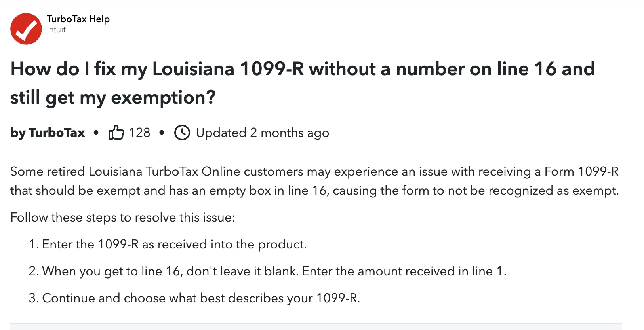Screen dimensions: 644x330
Task: Click the clock icon beside Updated
Action: pos(182,133)
